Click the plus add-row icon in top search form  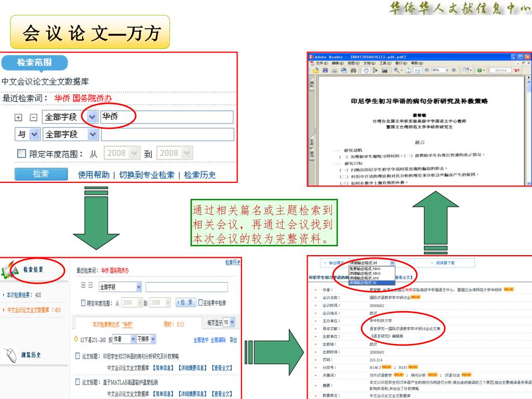(18, 117)
